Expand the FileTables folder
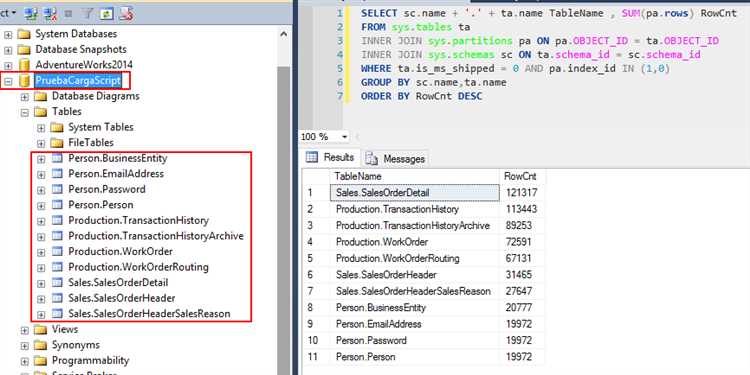The height and width of the screenshot is (375, 750). point(41,143)
